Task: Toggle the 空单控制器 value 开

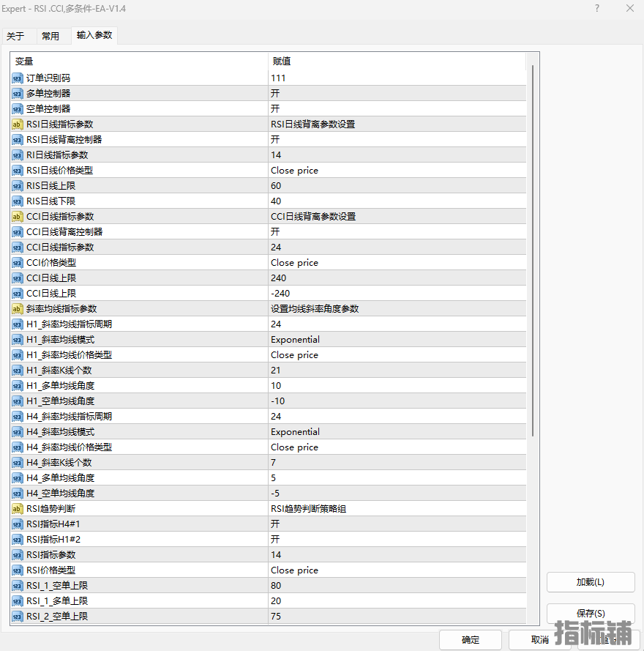Action: [x=397, y=109]
